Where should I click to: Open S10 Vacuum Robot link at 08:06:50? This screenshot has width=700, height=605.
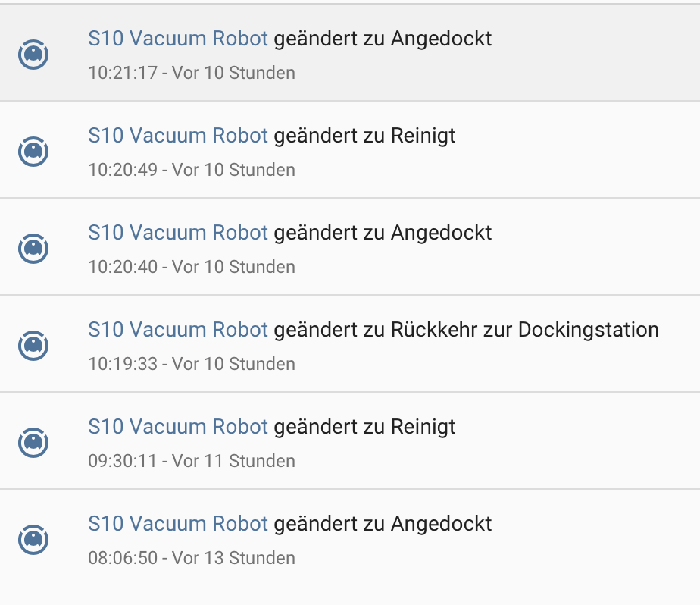tap(177, 524)
